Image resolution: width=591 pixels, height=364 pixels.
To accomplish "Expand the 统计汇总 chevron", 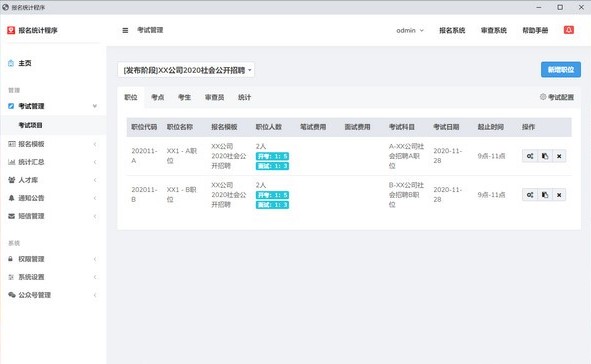I will [95, 162].
